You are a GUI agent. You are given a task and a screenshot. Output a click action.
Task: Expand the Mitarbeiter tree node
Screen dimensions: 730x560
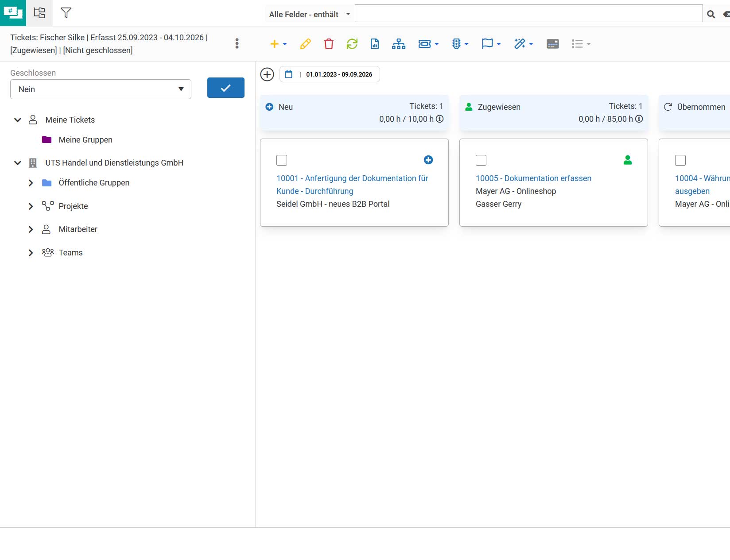pos(31,229)
